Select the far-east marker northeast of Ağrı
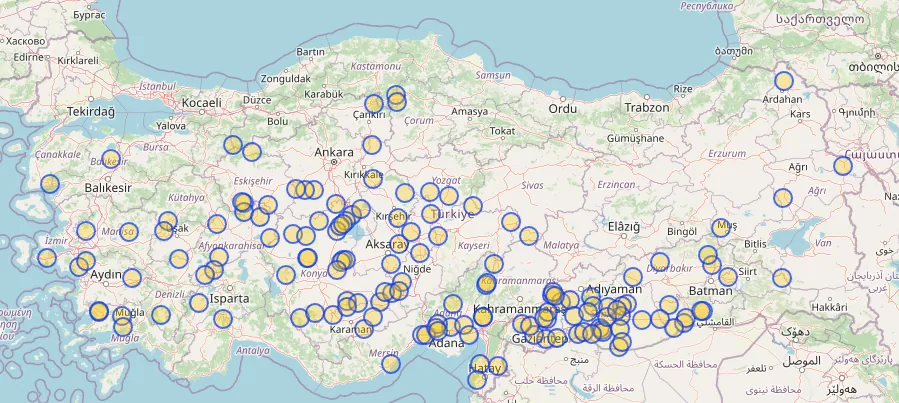This screenshot has height=403, width=899. pos(843,165)
